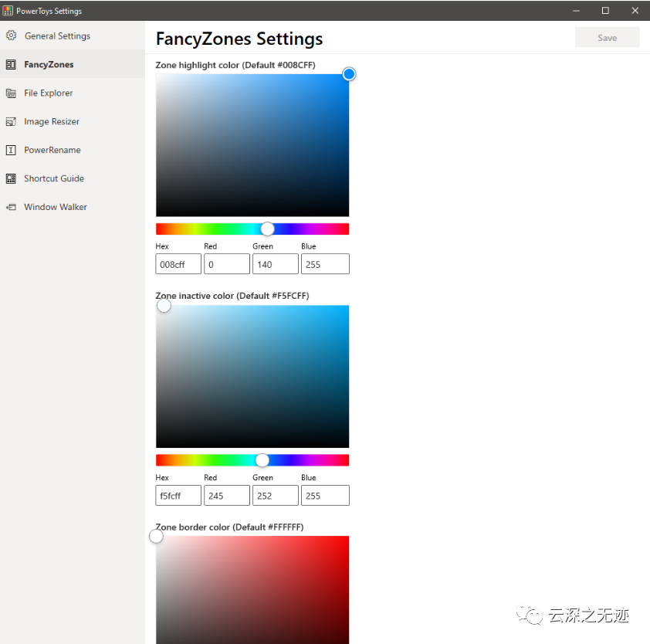This screenshot has height=644, width=650.
Task: Open the General Settings page
Action: point(73,36)
